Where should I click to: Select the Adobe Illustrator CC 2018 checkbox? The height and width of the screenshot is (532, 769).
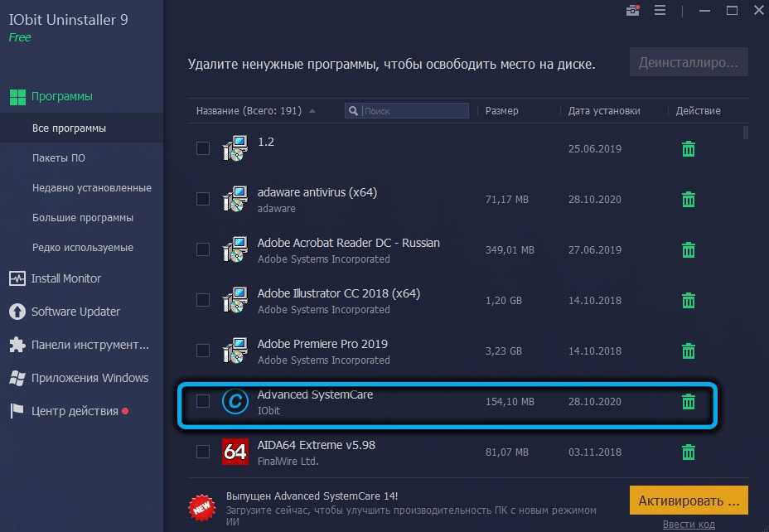203,300
